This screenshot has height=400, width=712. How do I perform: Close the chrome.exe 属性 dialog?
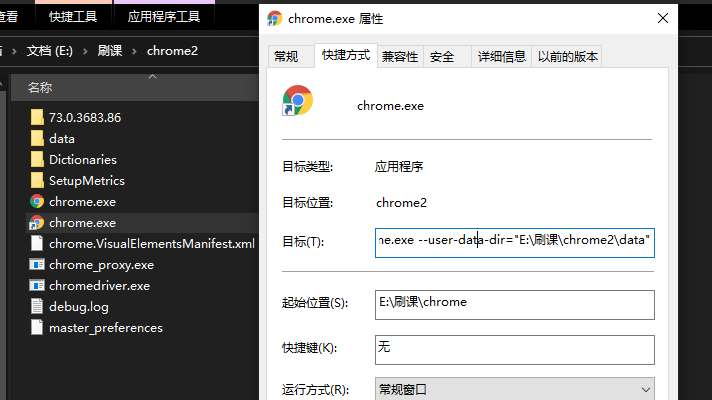click(x=663, y=18)
